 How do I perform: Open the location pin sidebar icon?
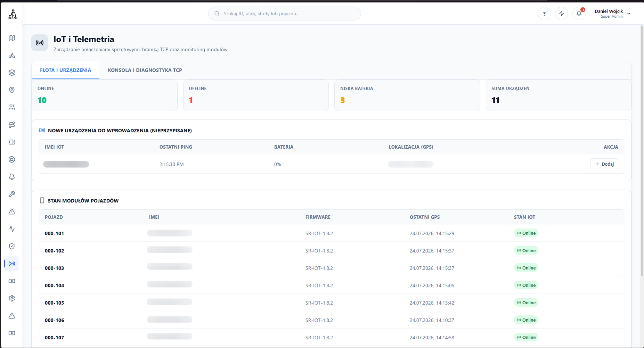click(x=12, y=90)
